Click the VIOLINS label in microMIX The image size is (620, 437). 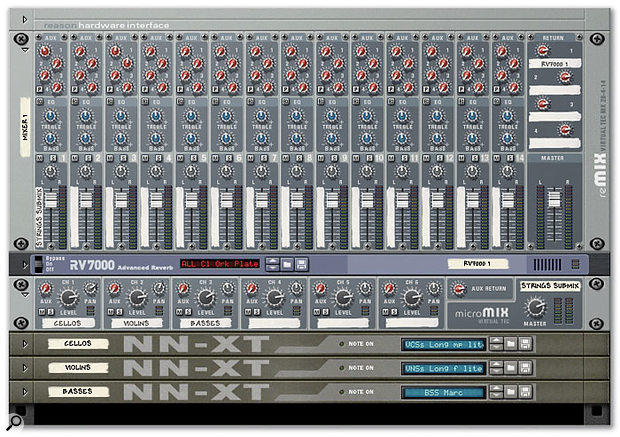pos(136,323)
